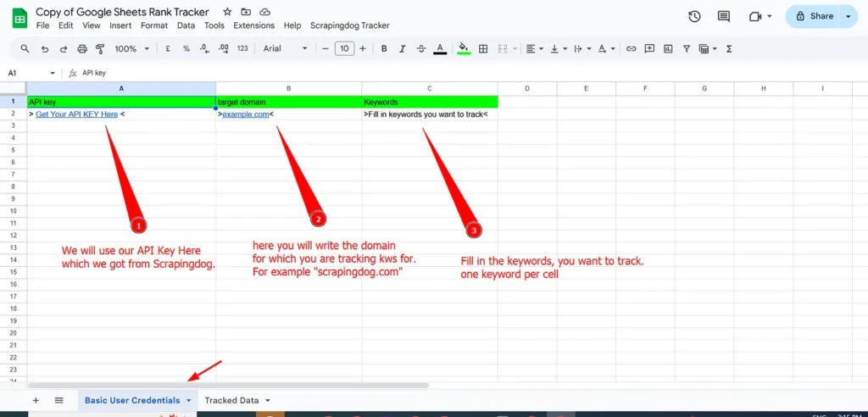Print the spreadsheet
868x417 pixels.
pyautogui.click(x=82, y=48)
